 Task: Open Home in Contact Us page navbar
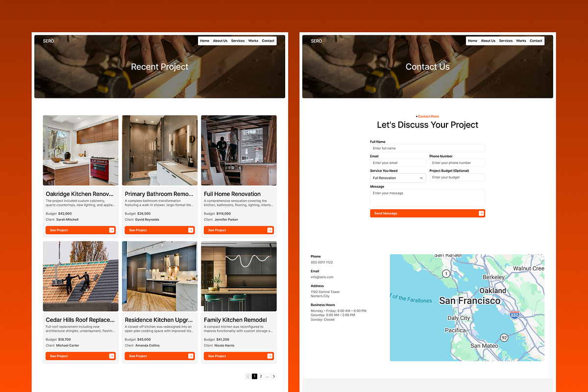472,41
